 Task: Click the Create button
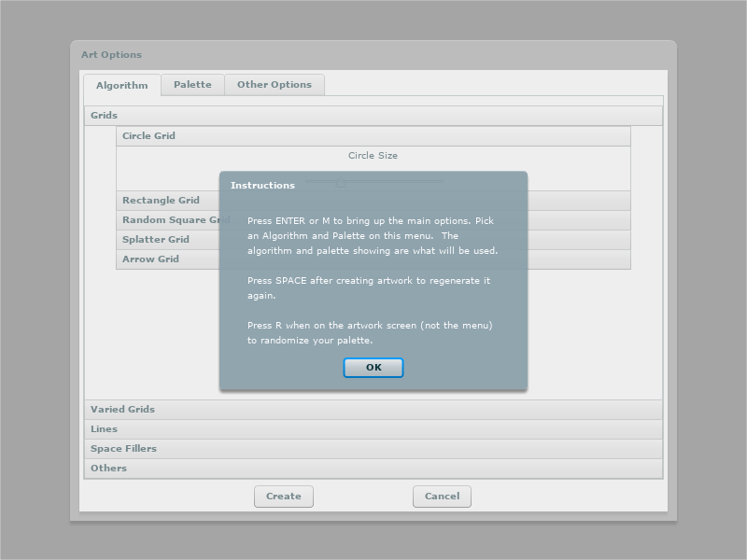(x=284, y=497)
